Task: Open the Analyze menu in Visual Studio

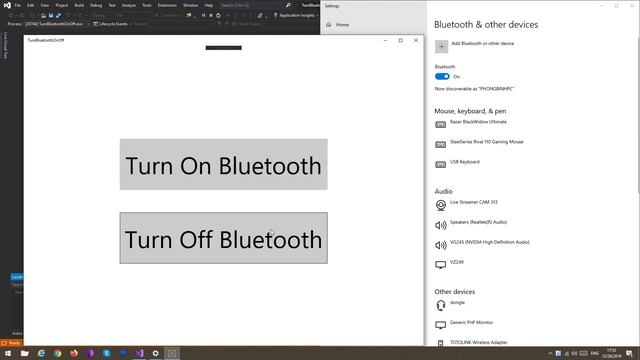Action: pyautogui.click(x=129, y=5)
